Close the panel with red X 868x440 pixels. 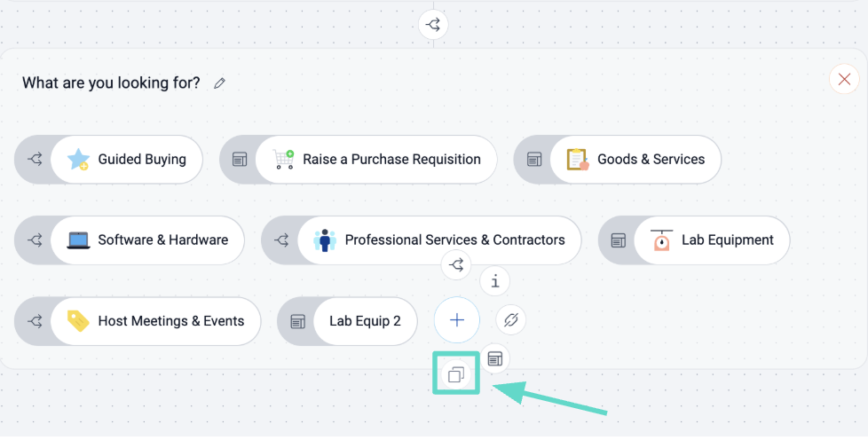tap(843, 80)
